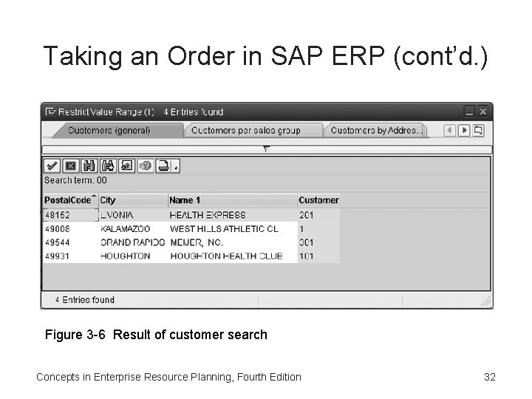Grab the window resize grip corner
Viewport: 532px width, 399px height.
(487, 301)
